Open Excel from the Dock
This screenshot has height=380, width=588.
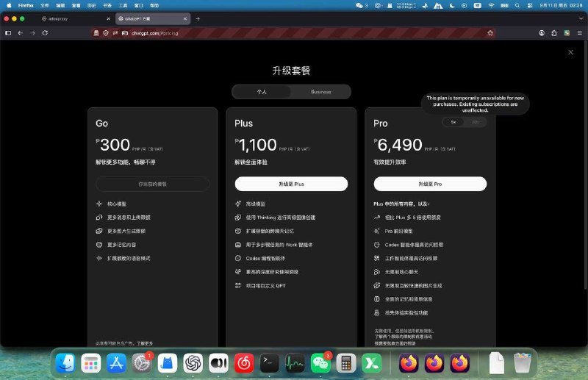371,363
